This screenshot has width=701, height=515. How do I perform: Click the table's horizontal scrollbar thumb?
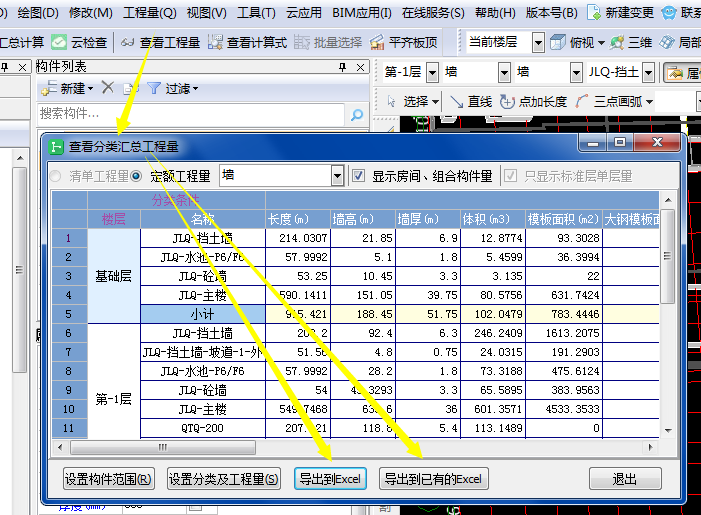coord(163,447)
